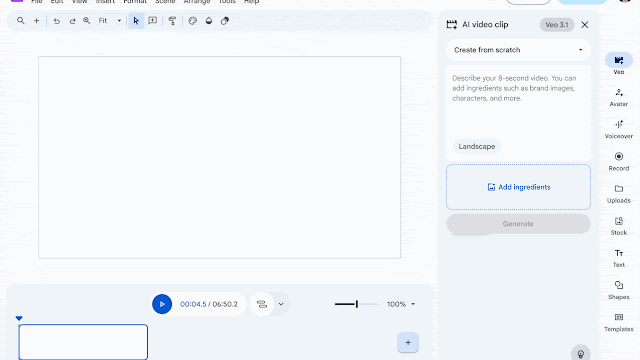Open the Veo panel in sidebar
Screen dimensions: 640x360
[619, 64]
